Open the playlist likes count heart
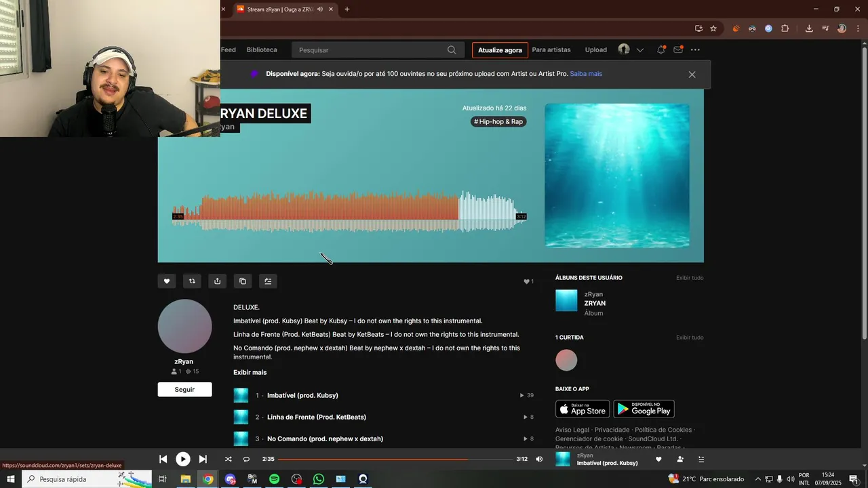The width and height of the screenshot is (868, 488). 528,281
